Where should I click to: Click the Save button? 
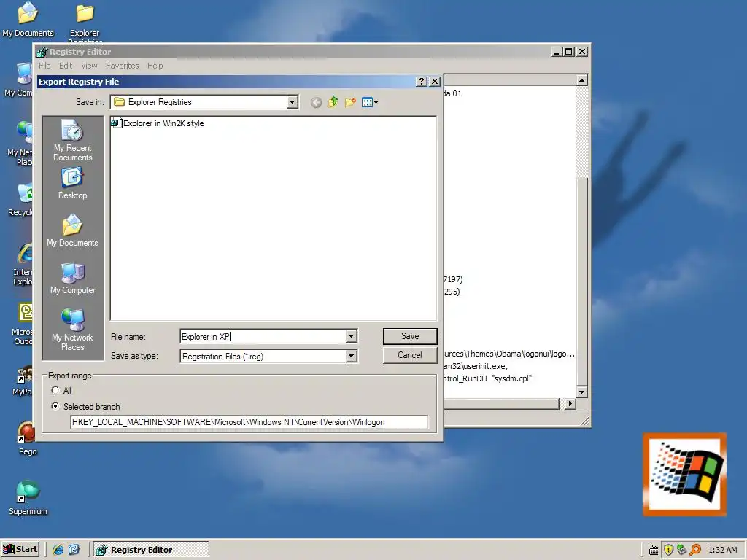(410, 336)
